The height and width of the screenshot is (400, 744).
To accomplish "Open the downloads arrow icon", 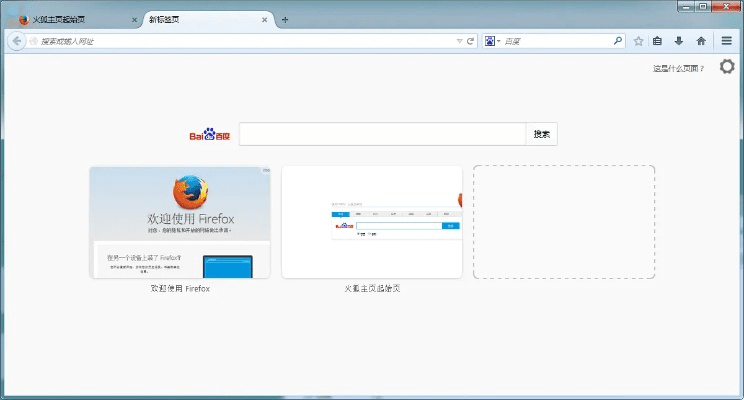I will tap(679, 41).
